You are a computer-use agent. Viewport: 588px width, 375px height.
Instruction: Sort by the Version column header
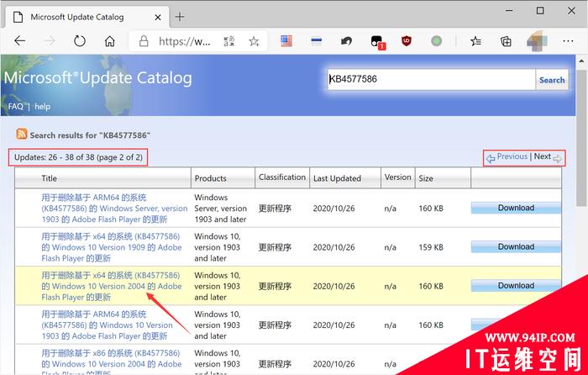click(x=397, y=177)
